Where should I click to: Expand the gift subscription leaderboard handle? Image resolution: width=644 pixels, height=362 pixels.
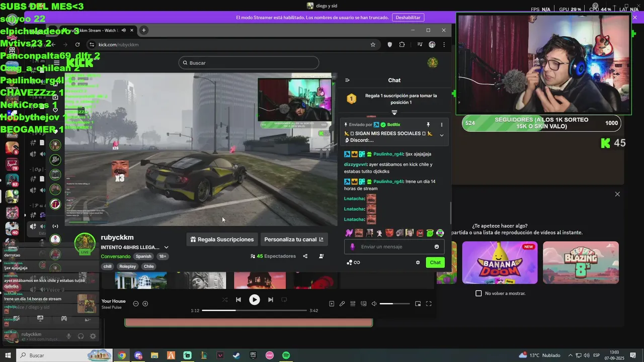point(394,113)
